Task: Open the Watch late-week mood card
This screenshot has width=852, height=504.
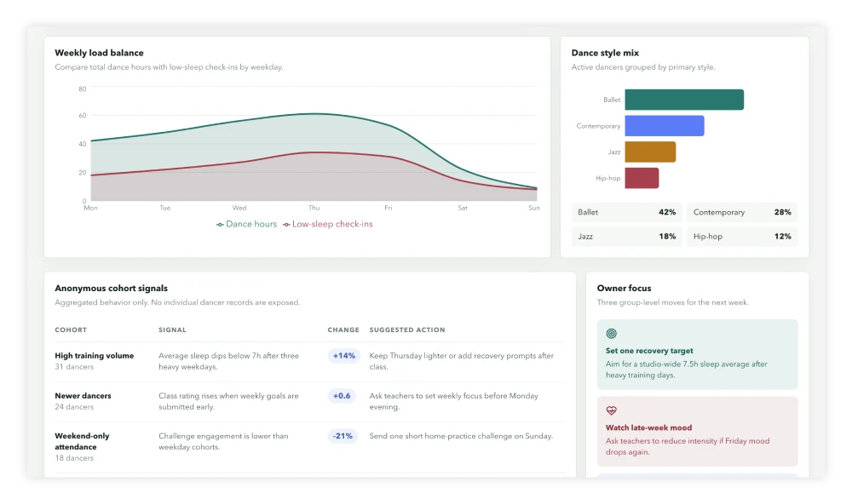Action: [697, 432]
